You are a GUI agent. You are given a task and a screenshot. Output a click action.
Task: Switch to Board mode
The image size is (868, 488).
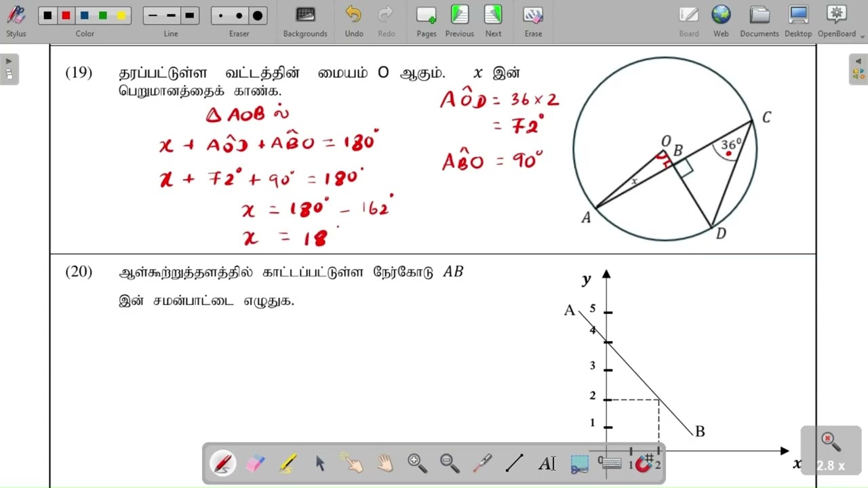689,20
